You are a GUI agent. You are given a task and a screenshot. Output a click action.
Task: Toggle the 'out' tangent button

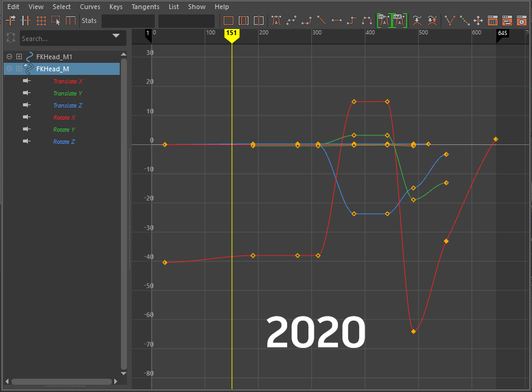tap(400, 20)
